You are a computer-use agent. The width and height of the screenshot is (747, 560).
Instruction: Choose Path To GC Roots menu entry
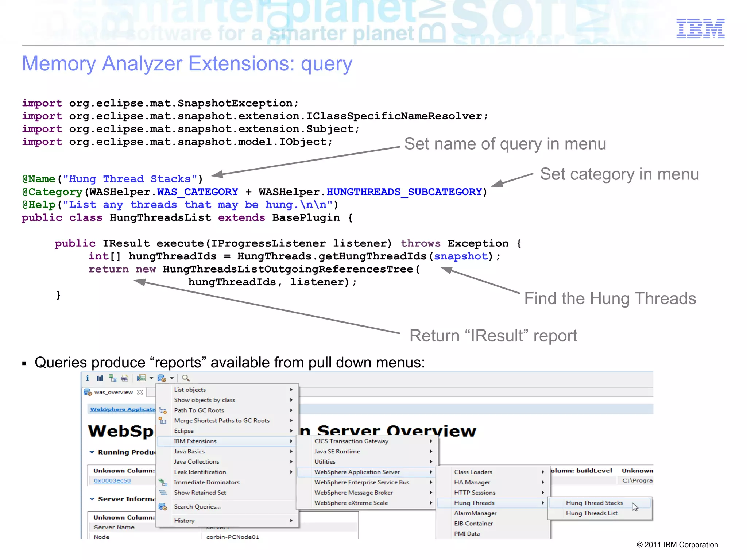click(228, 410)
